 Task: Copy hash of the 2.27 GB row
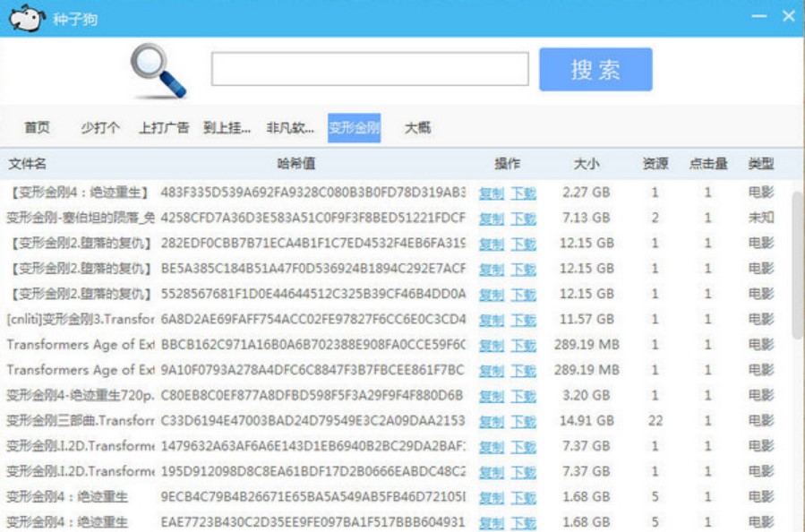(492, 193)
